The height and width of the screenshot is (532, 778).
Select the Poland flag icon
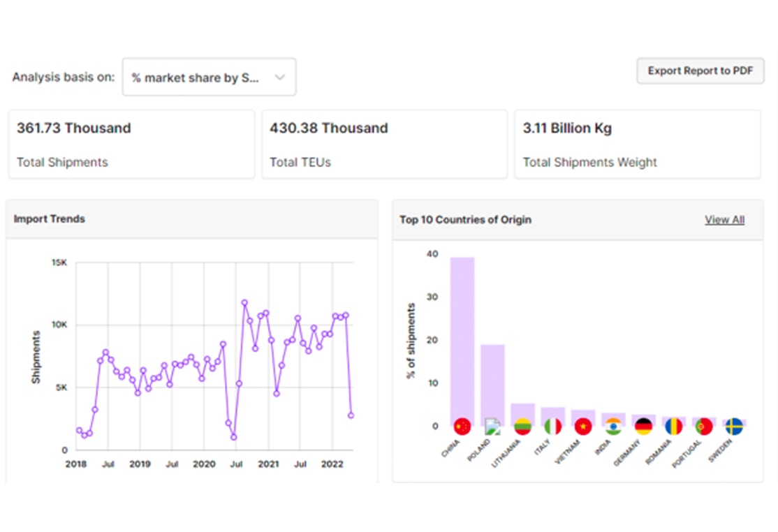pos(492,427)
